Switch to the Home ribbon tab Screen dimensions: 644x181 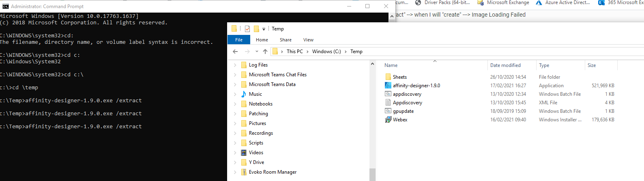point(262,40)
